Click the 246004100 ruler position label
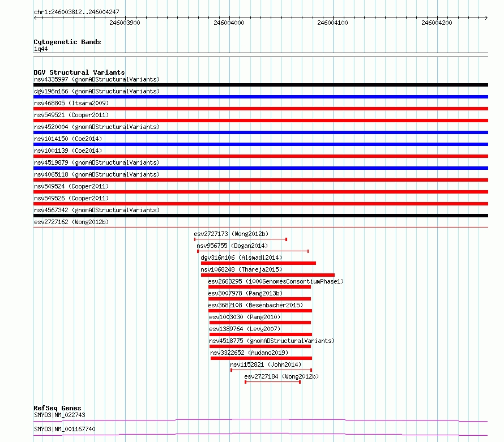Screen dimensions: 504x442 click(332, 23)
